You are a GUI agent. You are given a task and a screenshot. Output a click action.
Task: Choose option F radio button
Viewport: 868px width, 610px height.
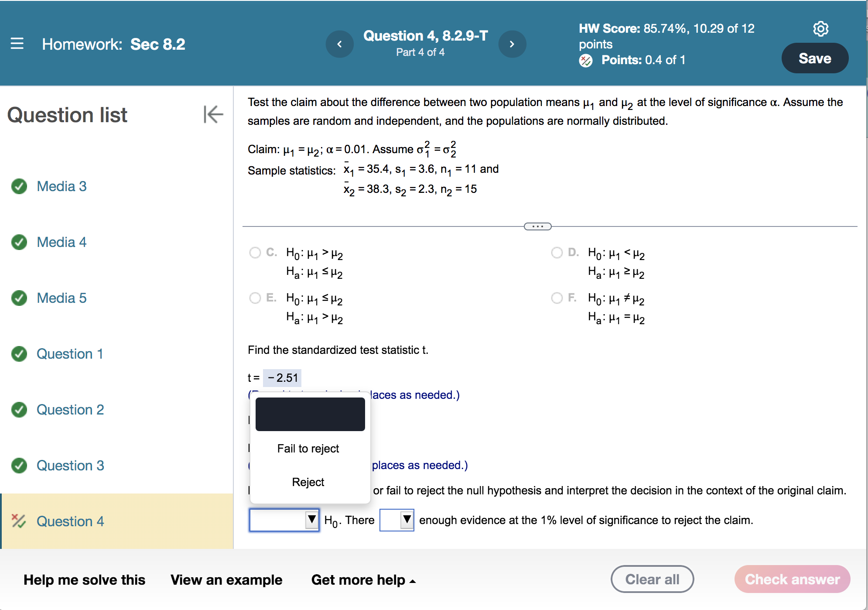tap(557, 298)
